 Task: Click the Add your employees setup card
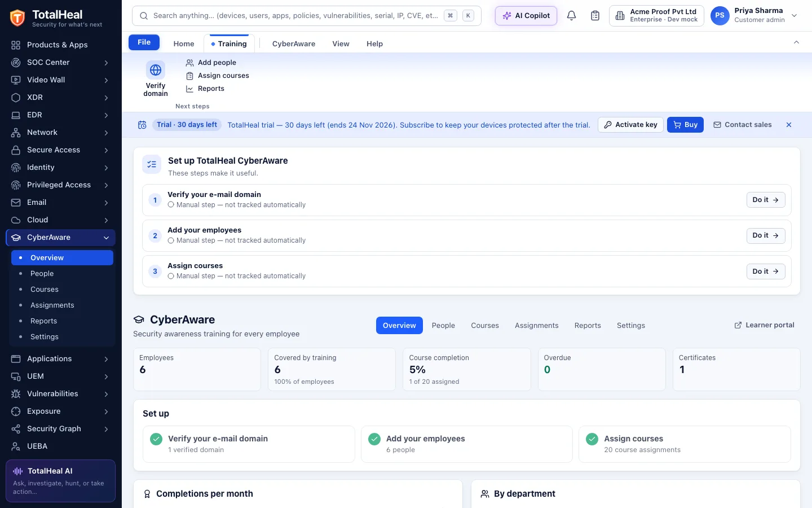[x=466, y=444]
